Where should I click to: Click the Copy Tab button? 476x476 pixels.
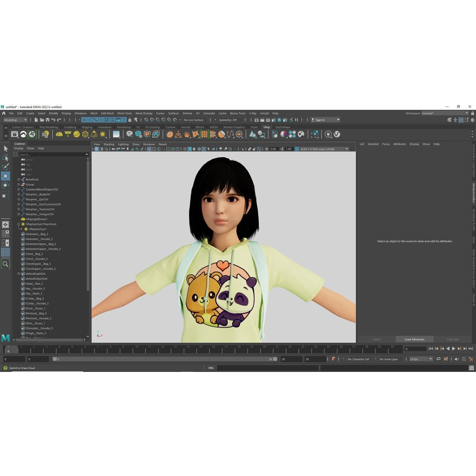452,339
